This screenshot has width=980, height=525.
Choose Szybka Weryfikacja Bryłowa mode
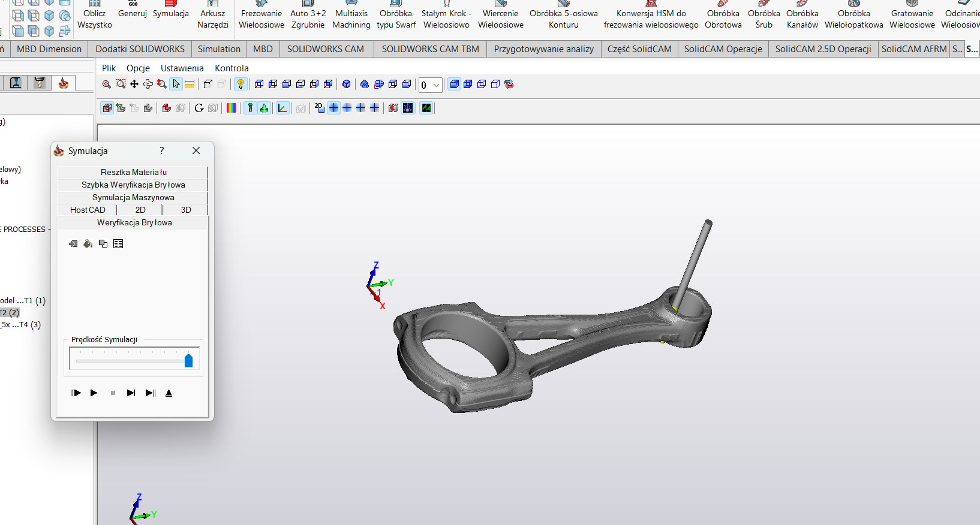[x=133, y=185]
